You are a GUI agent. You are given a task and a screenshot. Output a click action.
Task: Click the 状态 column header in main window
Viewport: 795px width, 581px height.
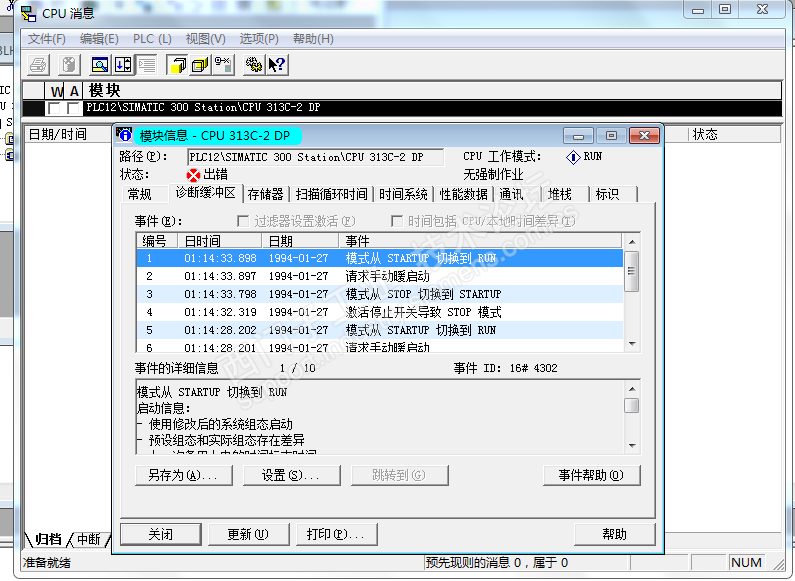coord(735,134)
